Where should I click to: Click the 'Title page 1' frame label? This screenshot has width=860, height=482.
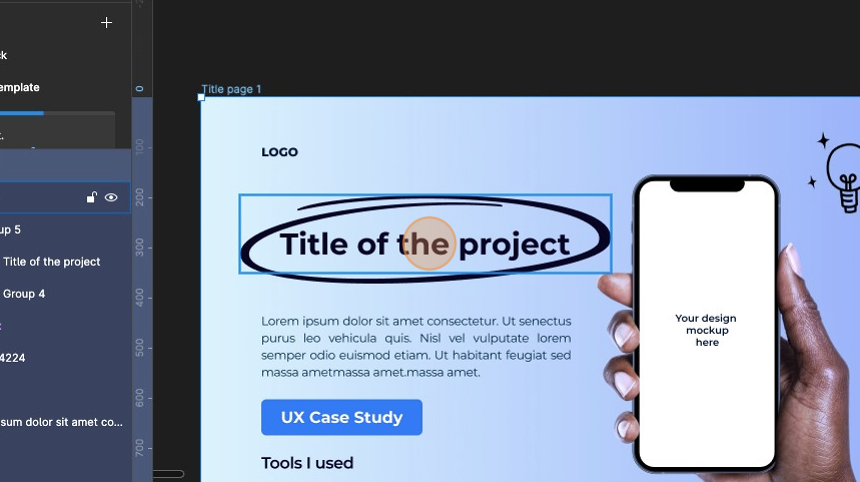point(231,89)
